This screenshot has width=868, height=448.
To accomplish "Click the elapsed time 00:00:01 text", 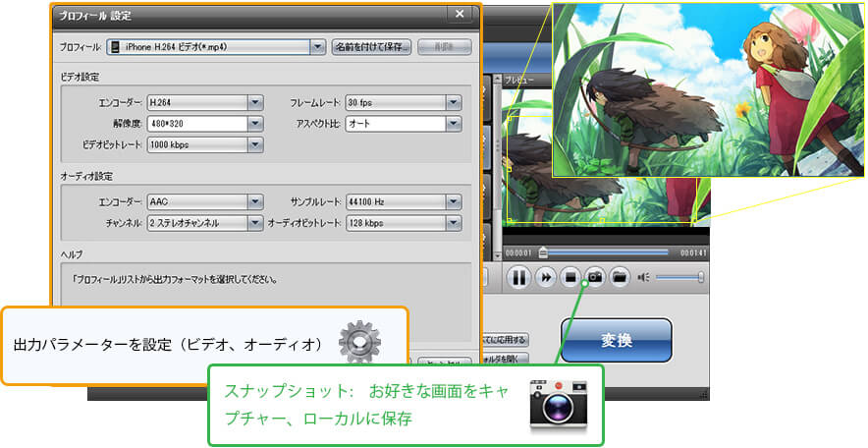I will (518, 253).
